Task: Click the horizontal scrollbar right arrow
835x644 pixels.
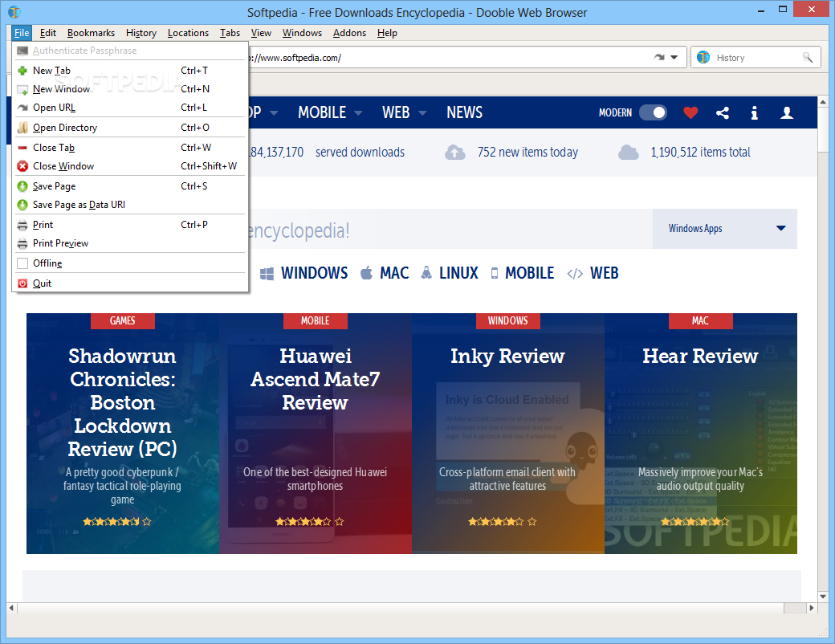Action: point(812,608)
